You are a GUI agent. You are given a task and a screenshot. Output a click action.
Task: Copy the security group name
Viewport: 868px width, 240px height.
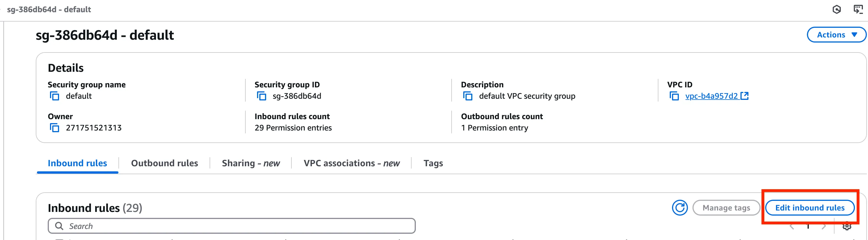click(55, 96)
